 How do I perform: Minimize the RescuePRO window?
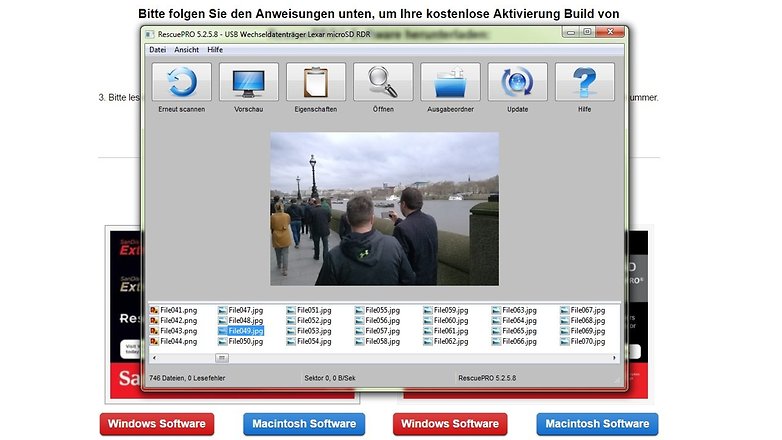click(x=571, y=32)
